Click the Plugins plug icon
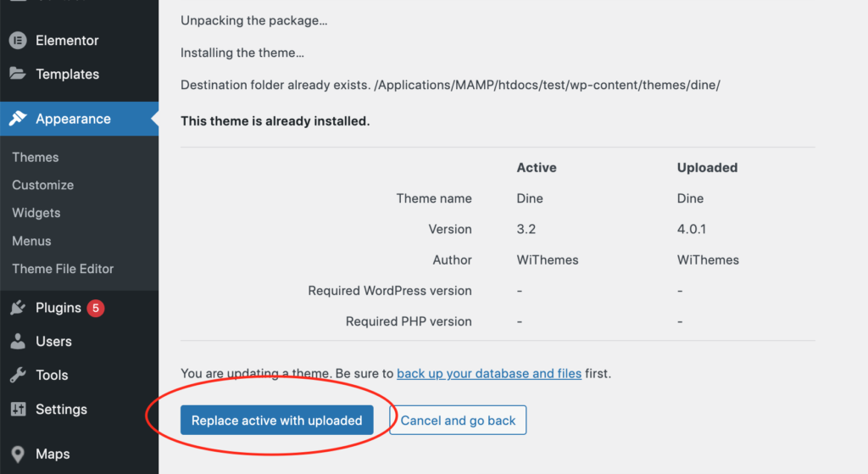Image resolution: width=868 pixels, height=474 pixels. tap(18, 307)
